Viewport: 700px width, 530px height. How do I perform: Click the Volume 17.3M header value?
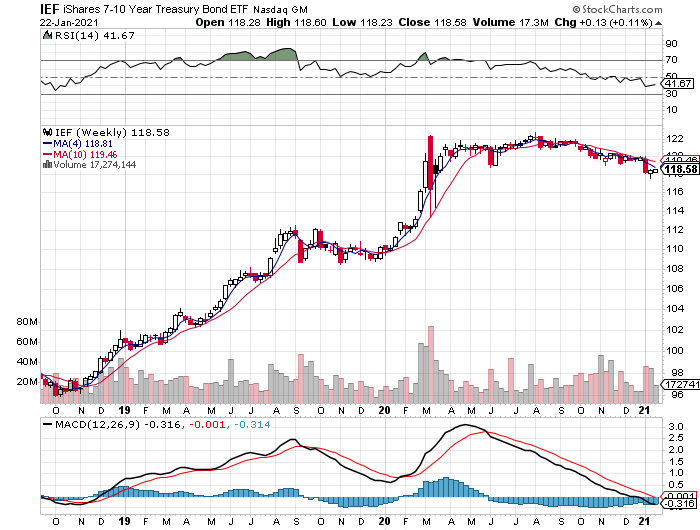coord(511,22)
